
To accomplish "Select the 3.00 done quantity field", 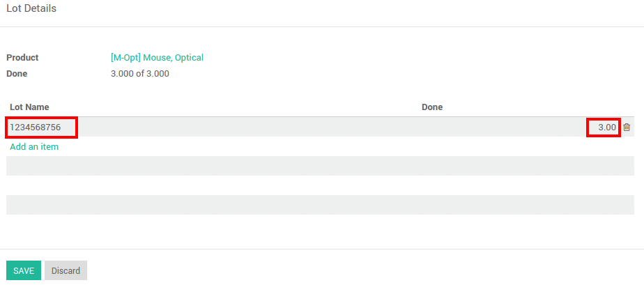I will tap(604, 128).
